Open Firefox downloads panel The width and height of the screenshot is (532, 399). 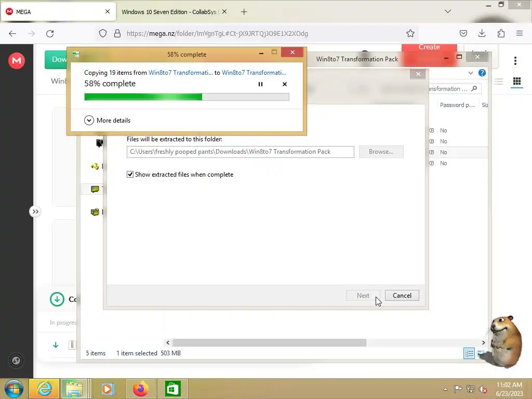[482, 34]
